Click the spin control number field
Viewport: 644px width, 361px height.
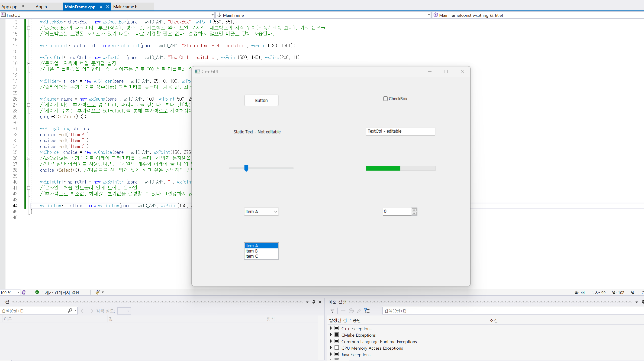(x=397, y=211)
